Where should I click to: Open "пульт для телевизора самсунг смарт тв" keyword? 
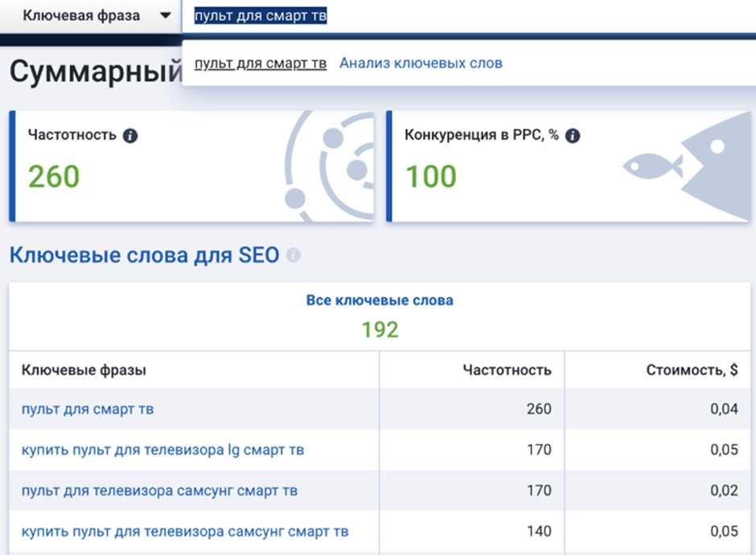click(x=159, y=491)
